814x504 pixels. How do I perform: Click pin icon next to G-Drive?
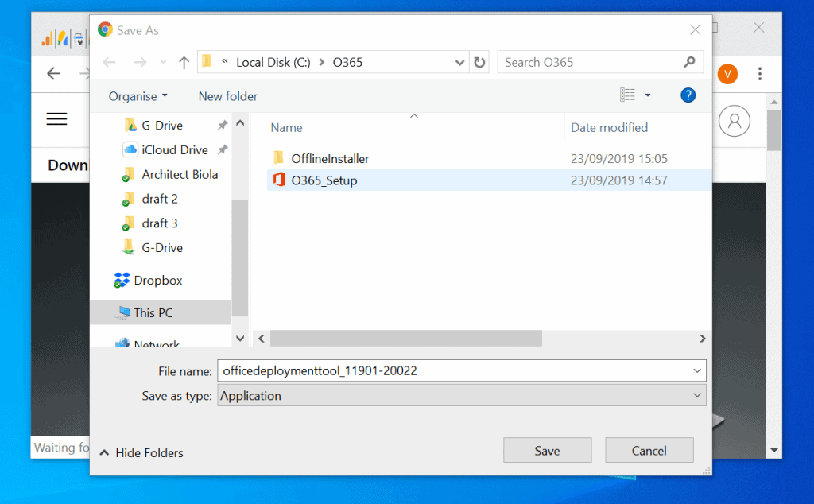(223, 126)
